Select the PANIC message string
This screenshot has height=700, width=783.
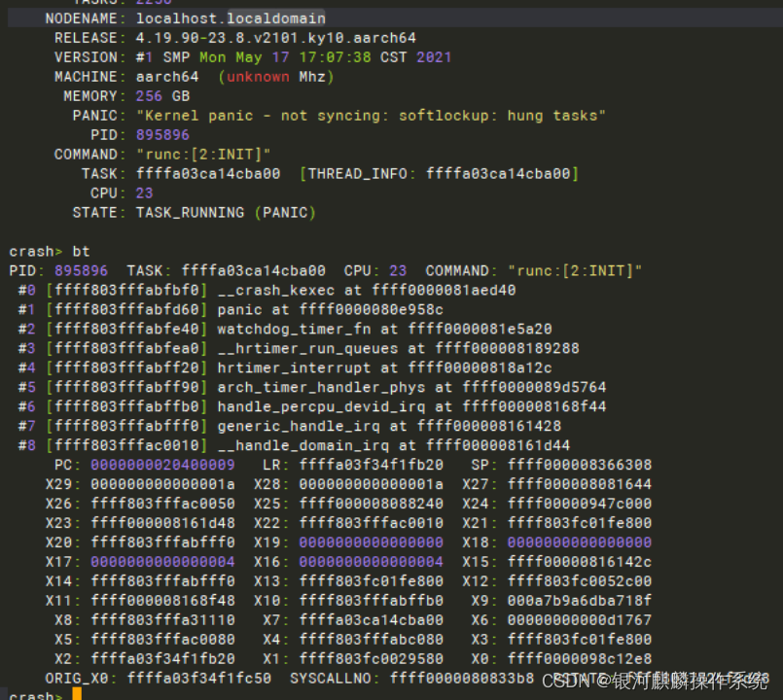371,116
